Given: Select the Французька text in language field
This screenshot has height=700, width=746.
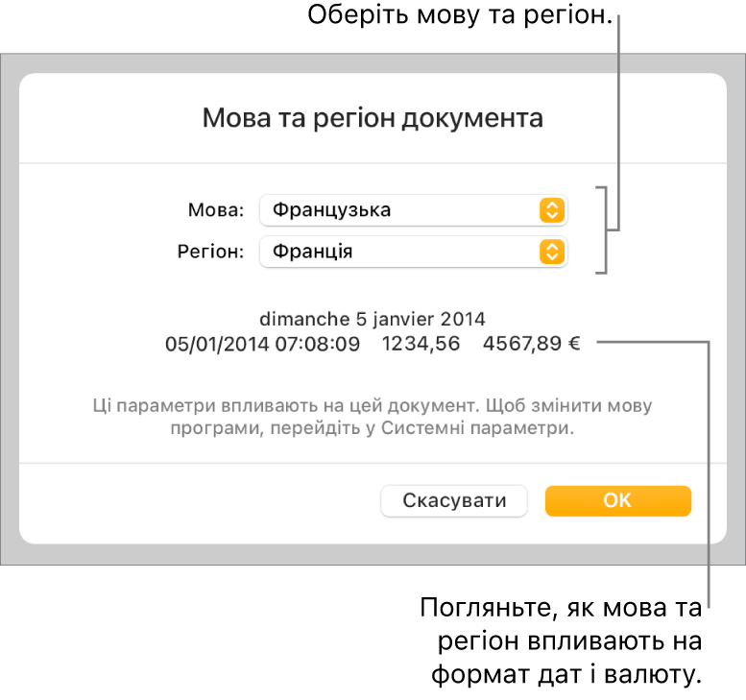Looking at the screenshot, I should coord(331,210).
